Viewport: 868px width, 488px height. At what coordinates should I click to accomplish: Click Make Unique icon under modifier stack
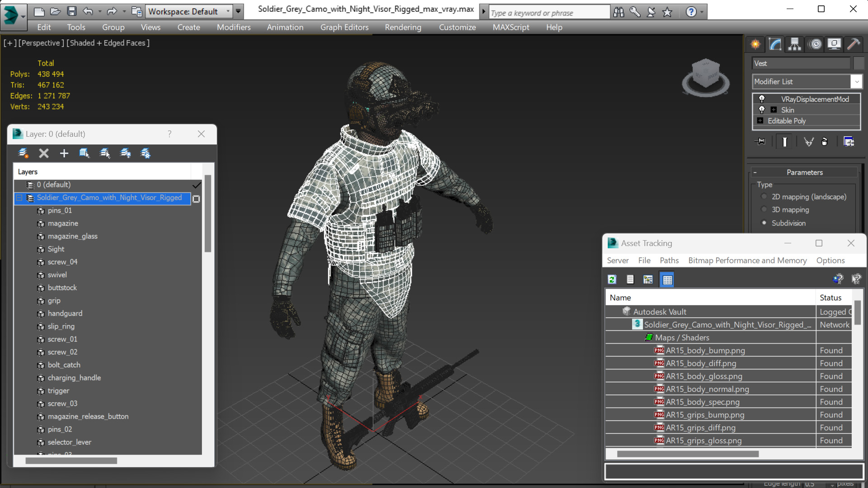click(808, 142)
